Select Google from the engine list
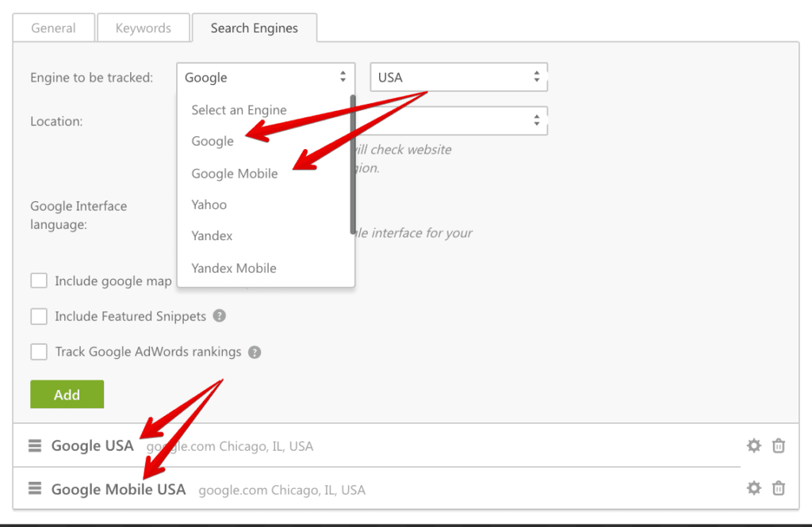This screenshot has width=812, height=527. click(x=213, y=141)
